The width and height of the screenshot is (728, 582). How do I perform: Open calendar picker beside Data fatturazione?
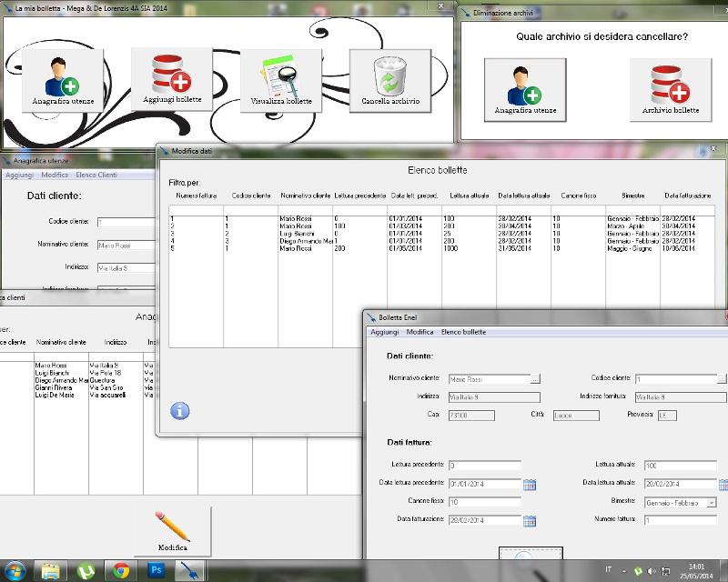tap(530, 520)
